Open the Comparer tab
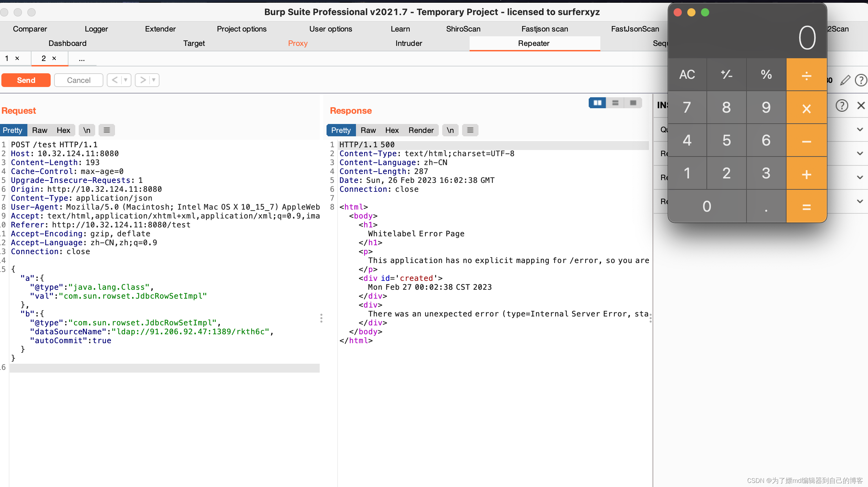This screenshot has height=487, width=868. pyautogui.click(x=30, y=29)
